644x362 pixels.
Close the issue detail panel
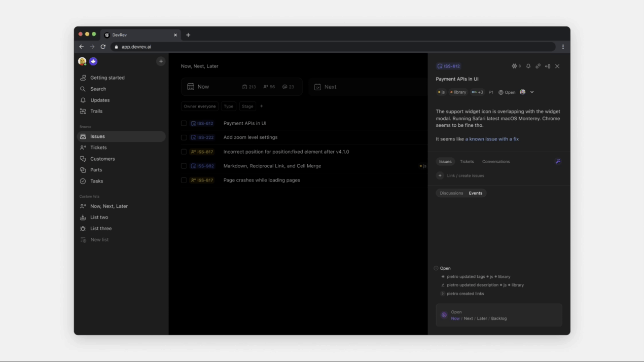(x=557, y=66)
